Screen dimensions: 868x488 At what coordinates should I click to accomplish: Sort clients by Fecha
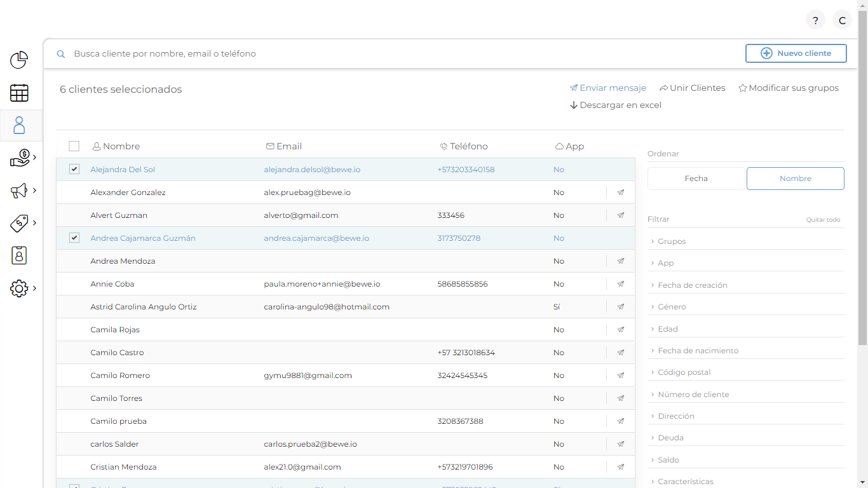(696, 179)
